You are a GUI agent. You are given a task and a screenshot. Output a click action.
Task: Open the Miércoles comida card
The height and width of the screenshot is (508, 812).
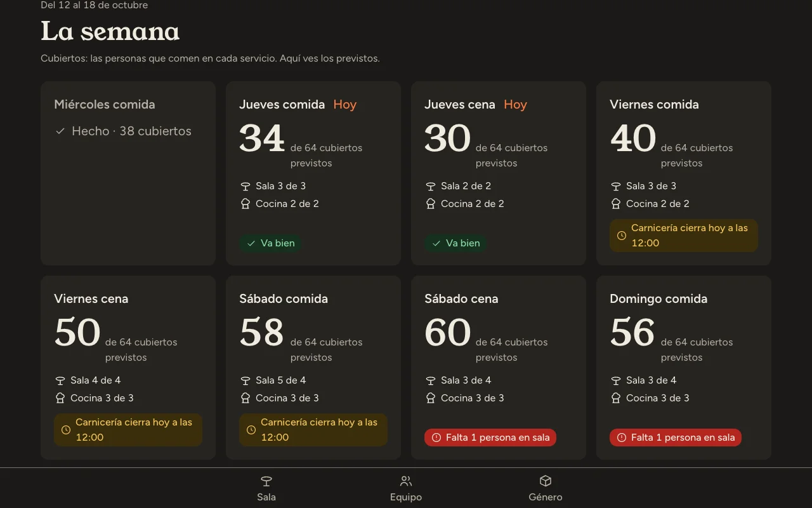[x=128, y=173]
